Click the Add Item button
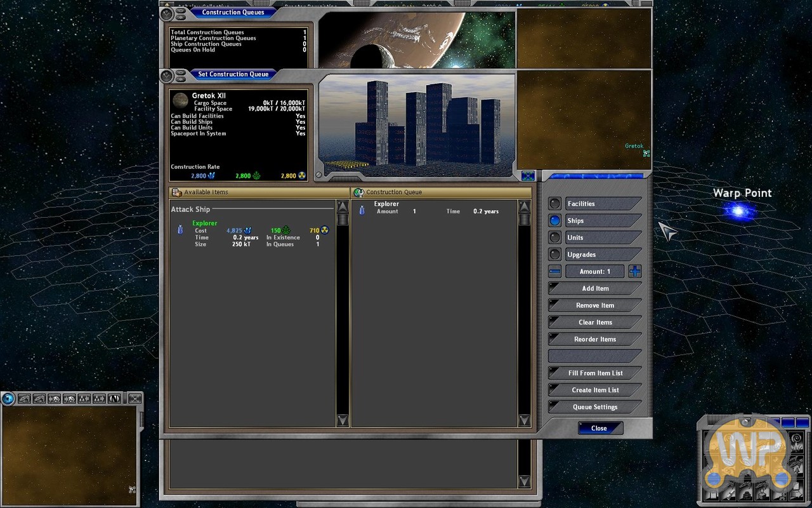Viewport: 812px width, 508px height. coord(594,288)
